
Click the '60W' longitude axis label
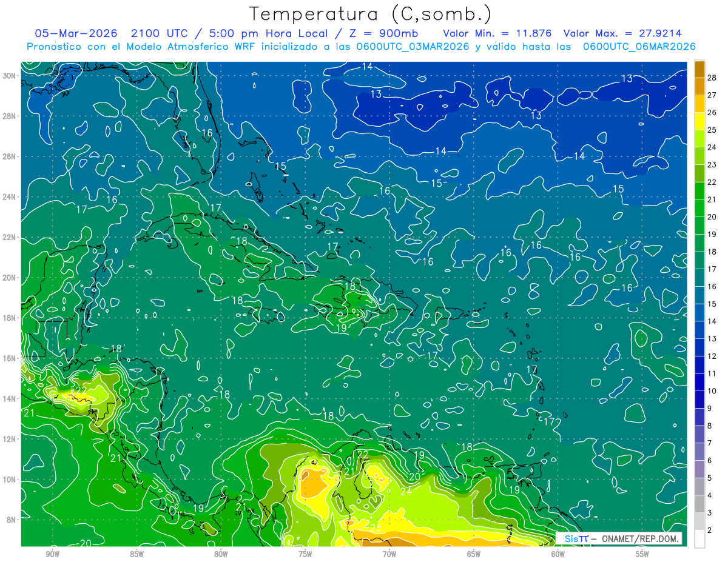click(x=558, y=554)
